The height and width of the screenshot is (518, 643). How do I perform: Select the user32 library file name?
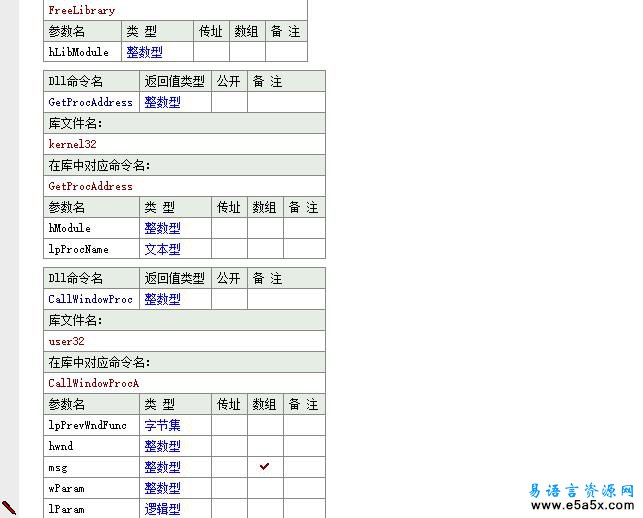click(x=66, y=341)
